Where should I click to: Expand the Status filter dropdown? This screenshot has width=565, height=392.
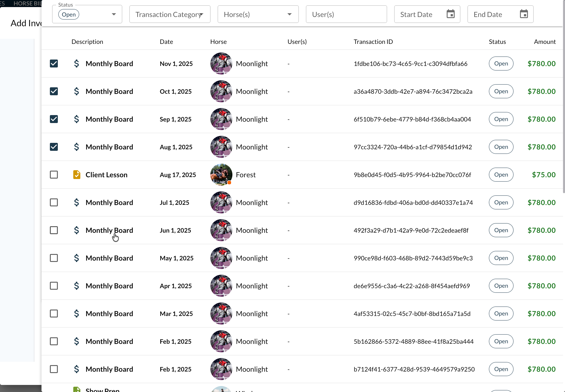(114, 14)
